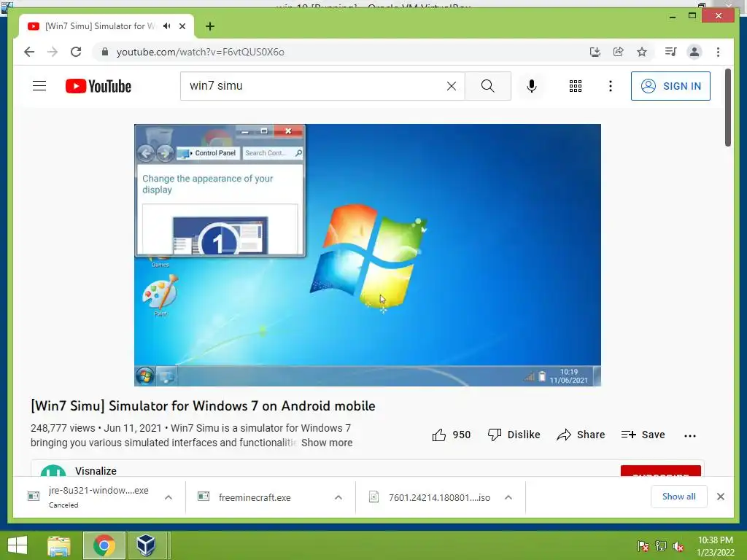
Task: Click the address bar URL
Action: (x=200, y=52)
